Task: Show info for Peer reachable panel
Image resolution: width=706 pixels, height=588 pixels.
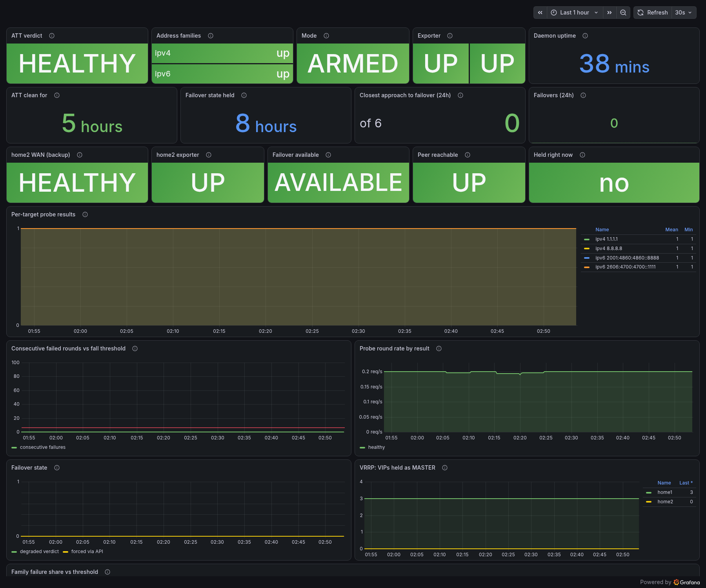Action: click(468, 155)
